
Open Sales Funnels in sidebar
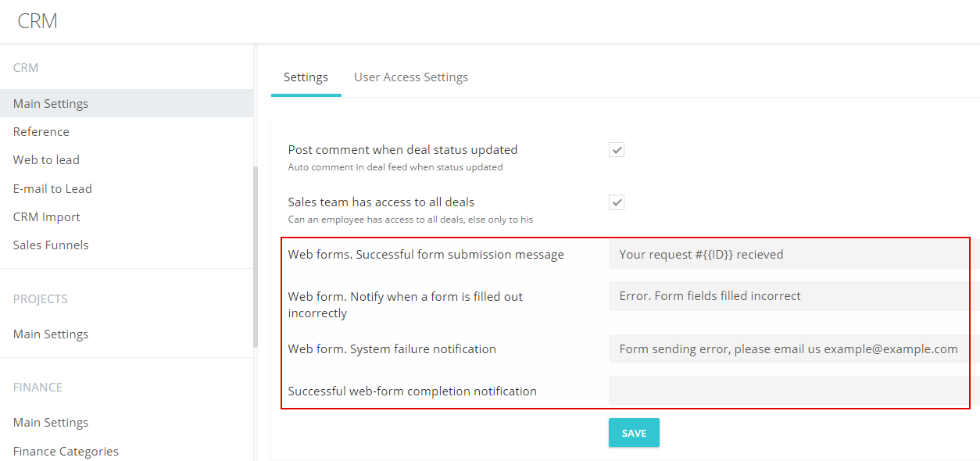tap(51, 245)
